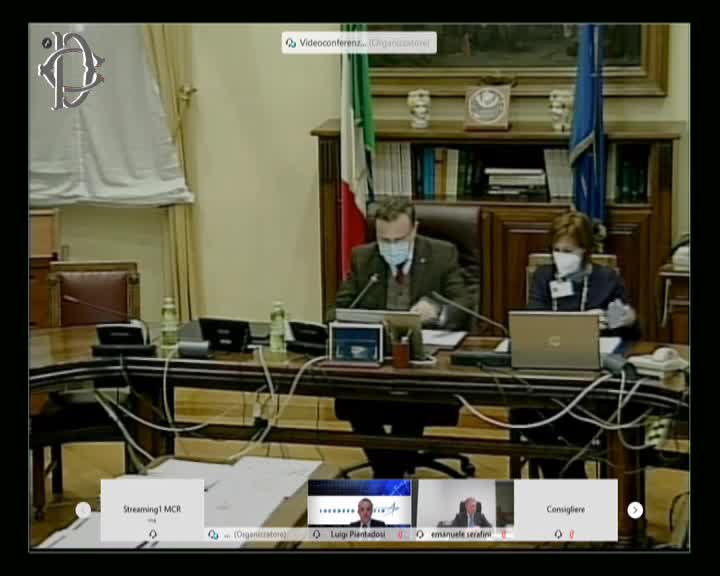Click the name label emanuele serafini
The width and height of the screenshot is (720, 576).
click(x=461, y=535)
